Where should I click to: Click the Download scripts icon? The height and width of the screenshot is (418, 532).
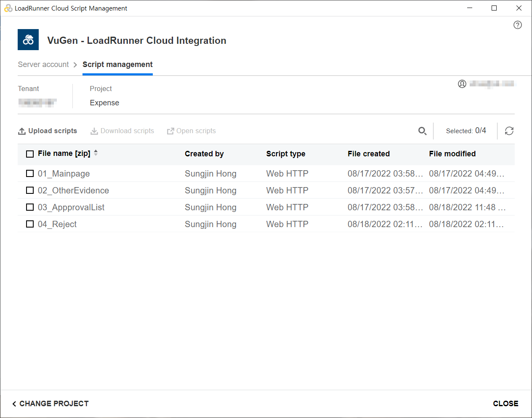click(x=94, y=131)
